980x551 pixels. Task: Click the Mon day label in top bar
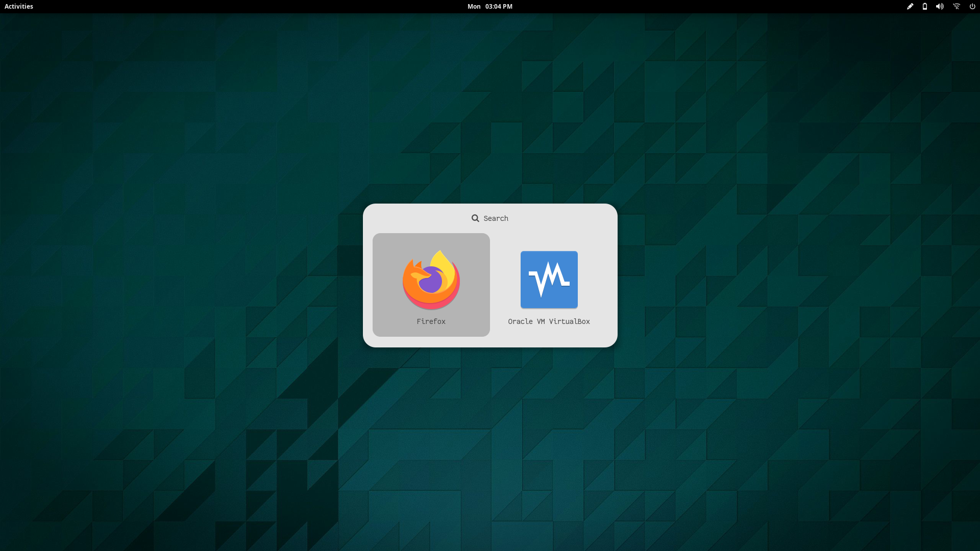tap(474, 7)
